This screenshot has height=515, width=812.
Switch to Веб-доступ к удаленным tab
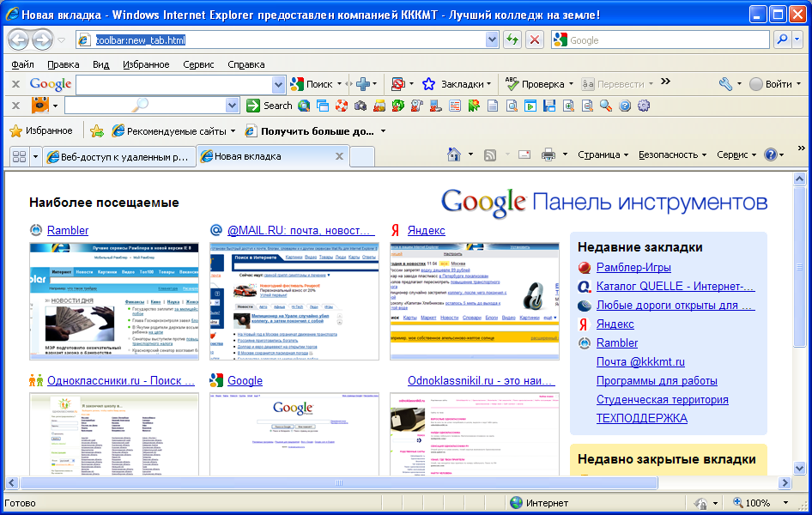coord(119,156)
